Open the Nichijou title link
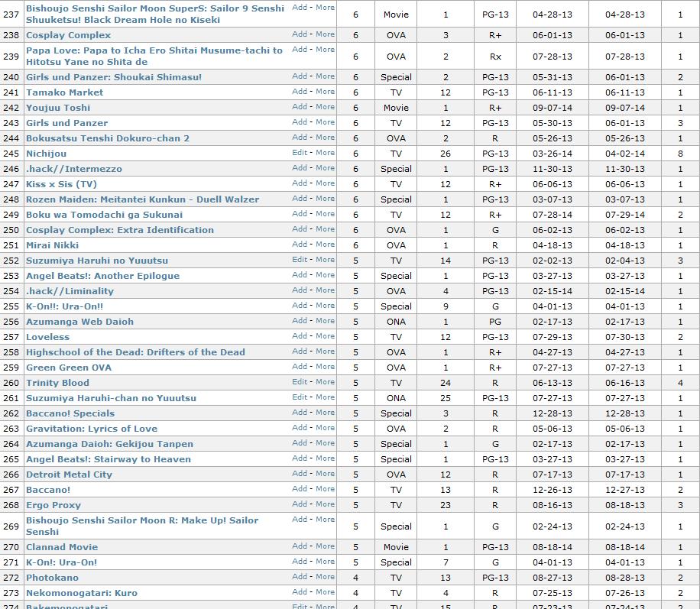The width and height of the screenshot is (700, 609). pos(46,154)
